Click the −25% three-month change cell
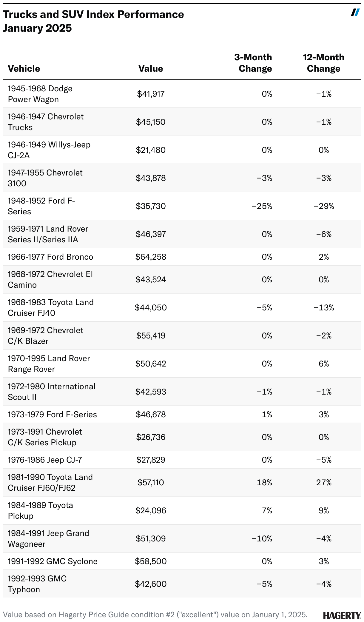 pyautogui.click(x=262, y=206)
